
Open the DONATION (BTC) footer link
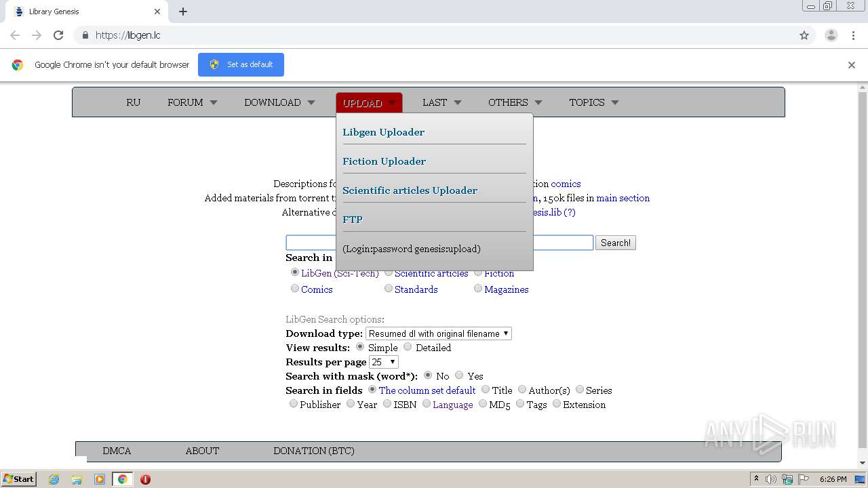coord(314,451)
